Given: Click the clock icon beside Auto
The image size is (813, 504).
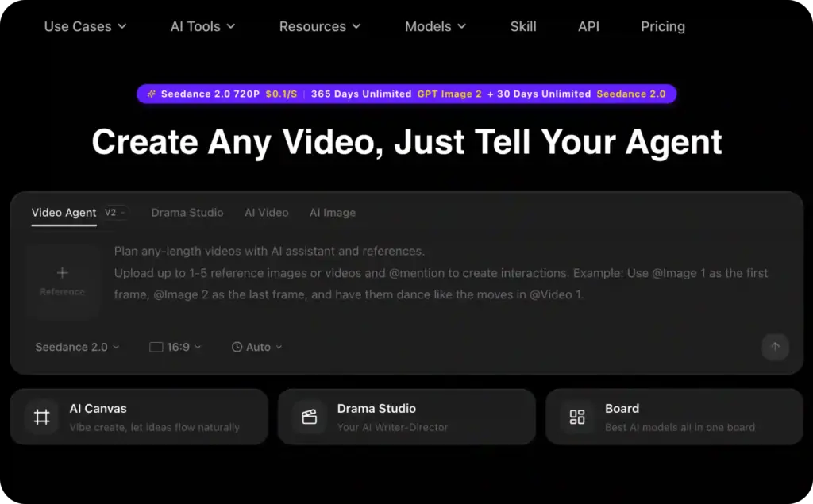Looking at the screenshot, I should [x=237, y=347].
